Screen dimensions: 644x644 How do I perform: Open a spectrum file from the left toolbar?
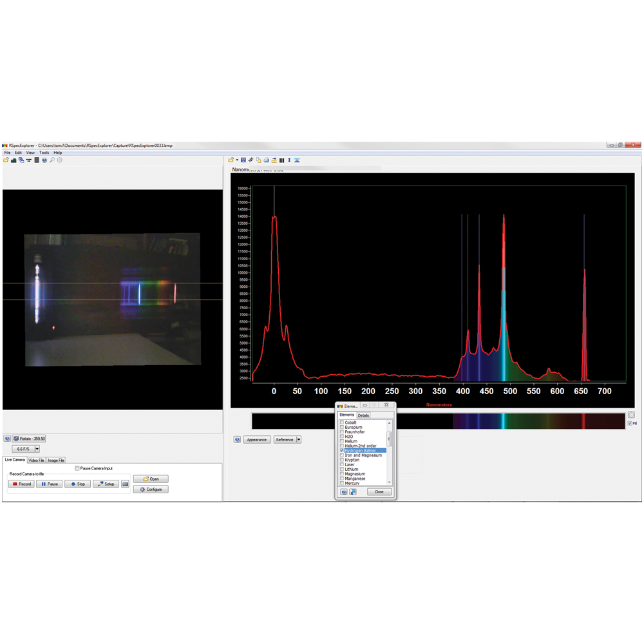(6, 160)
